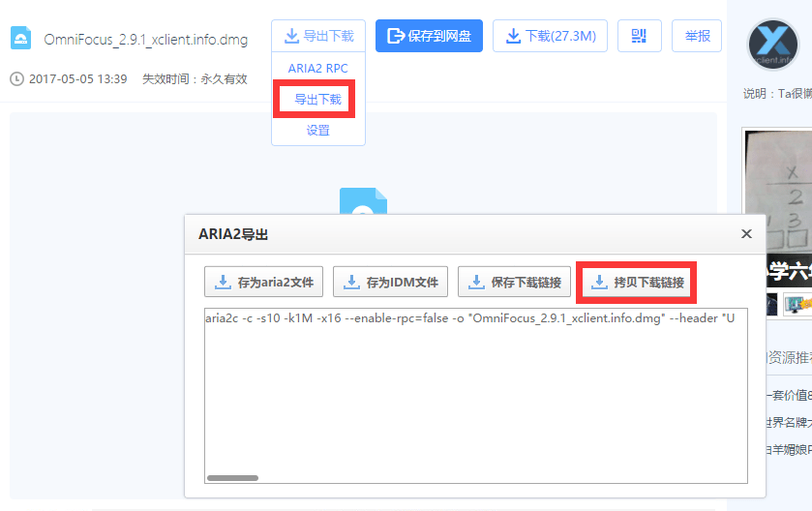This screenshot has width=812, height=511.
Task: Show the QR code icon button
Action: (x=640, y=36)
